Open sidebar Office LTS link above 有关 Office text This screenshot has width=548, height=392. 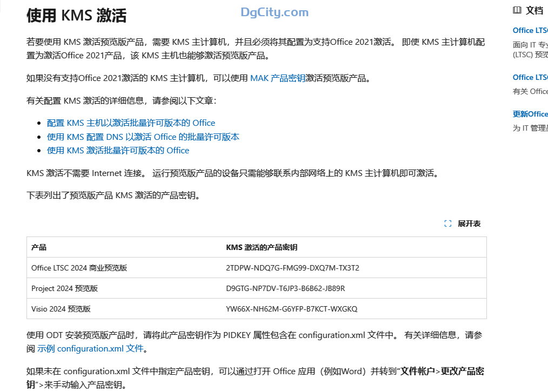(x=530, y=77)
